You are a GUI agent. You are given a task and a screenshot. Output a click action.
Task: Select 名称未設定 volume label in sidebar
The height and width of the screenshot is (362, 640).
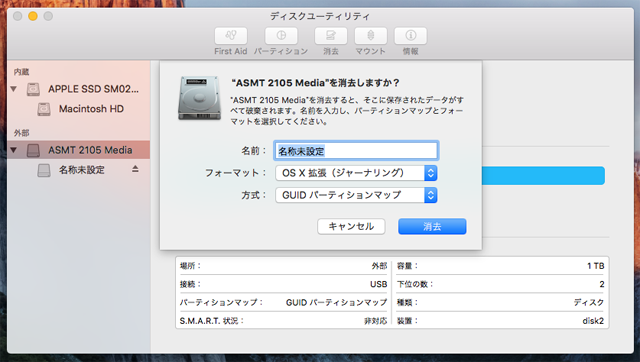[82, 170]
